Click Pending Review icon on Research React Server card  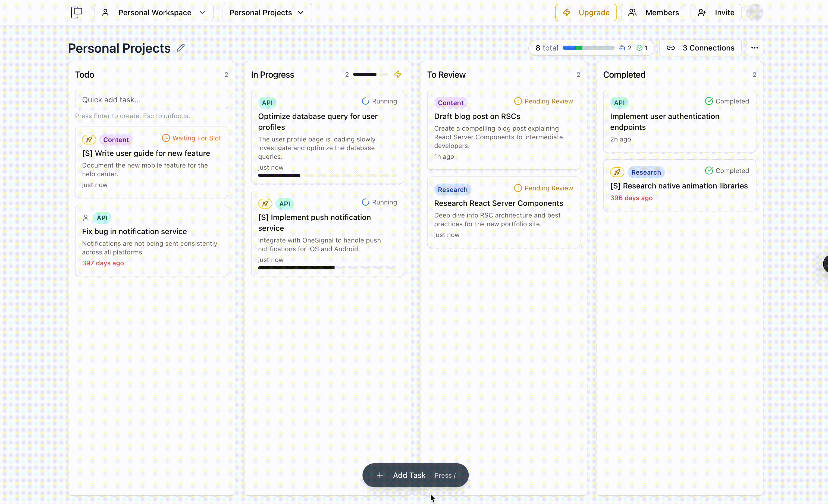518,188
